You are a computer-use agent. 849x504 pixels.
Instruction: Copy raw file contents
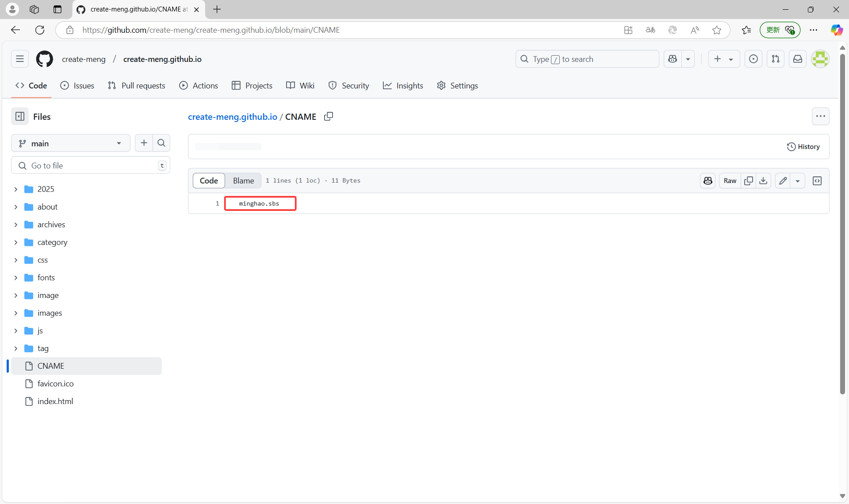749,180
